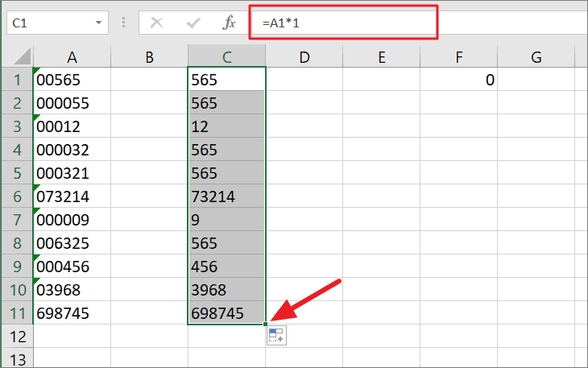Click the Insert Function fx icon

coord(229,23)
